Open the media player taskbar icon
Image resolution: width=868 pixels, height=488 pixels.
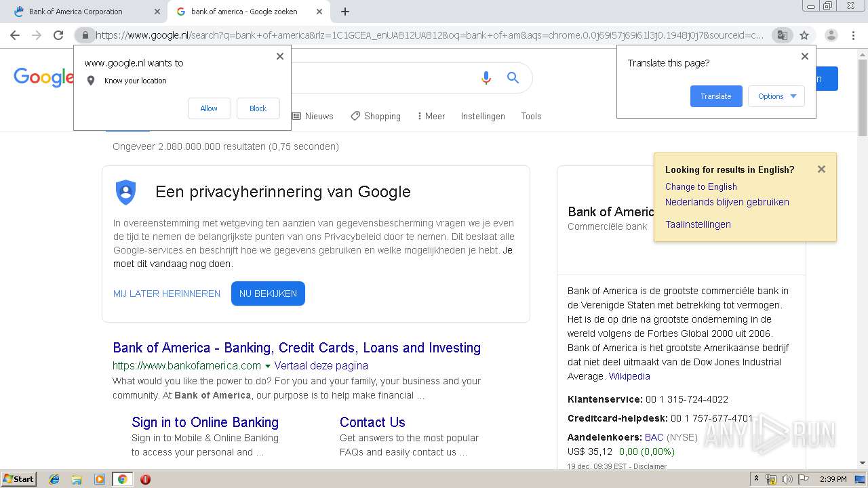pyautogui.click(x=100, y=479)
